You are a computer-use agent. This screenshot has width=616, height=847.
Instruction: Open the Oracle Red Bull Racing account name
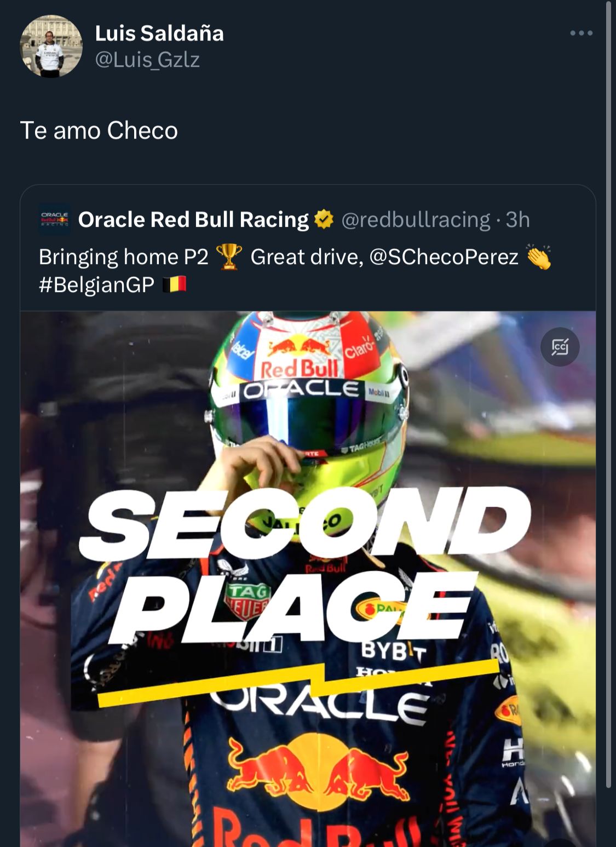(x=193, y=220)
